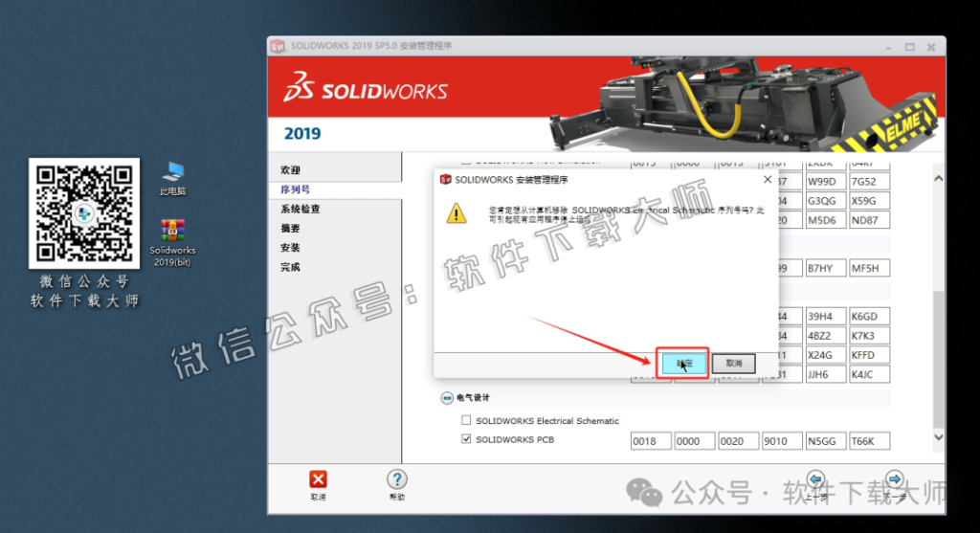Confirm removal with the 确定 button

point(682,363)
